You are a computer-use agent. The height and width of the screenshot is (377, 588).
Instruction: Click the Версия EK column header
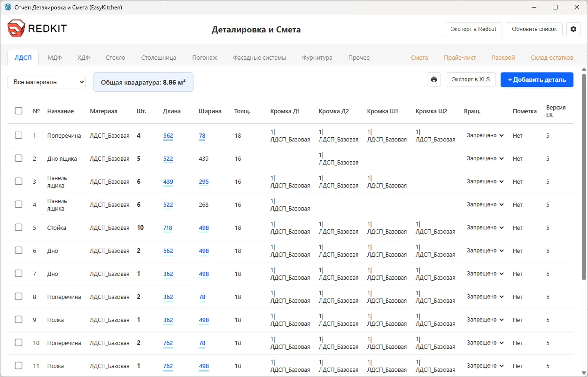pos(556,111)
